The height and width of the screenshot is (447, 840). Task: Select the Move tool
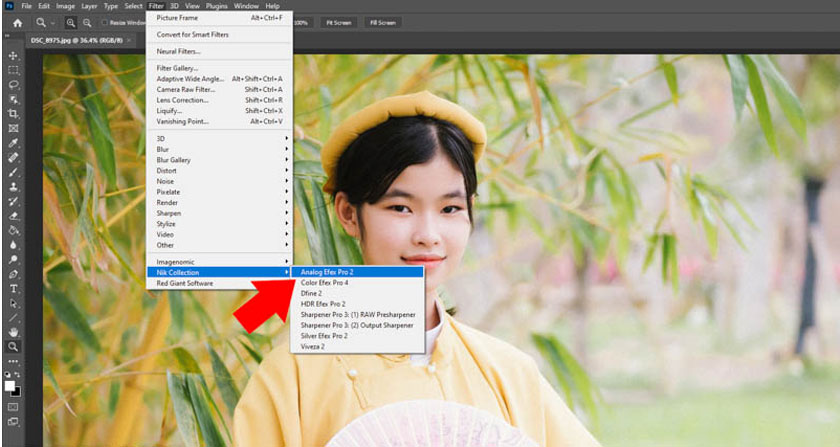point(13,56)
